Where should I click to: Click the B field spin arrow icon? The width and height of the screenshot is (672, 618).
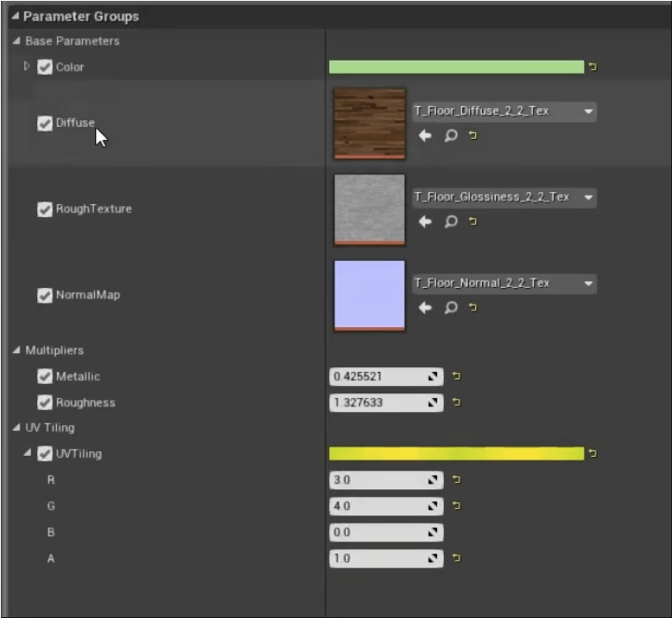tap(432, 532)
